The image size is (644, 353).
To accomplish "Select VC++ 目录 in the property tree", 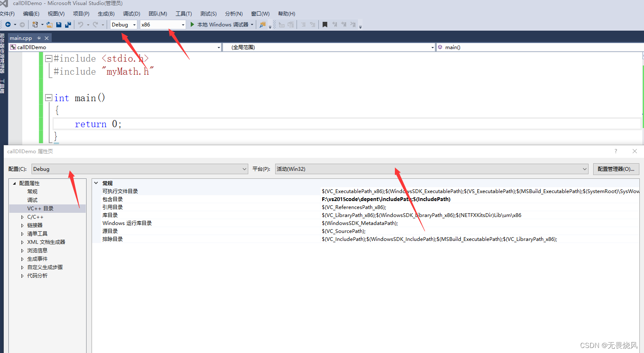I will (40, 209).
